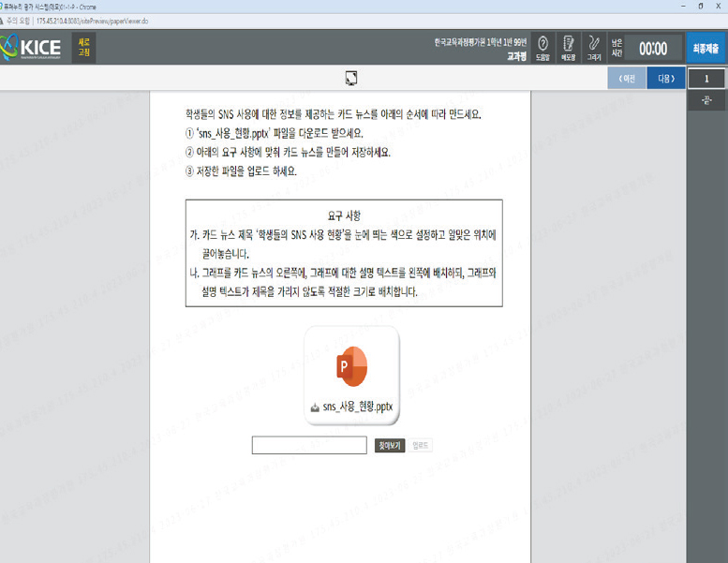Click the browser address bar URL
The width and height of the screenshot is (728, 563).
click(92, 21)
